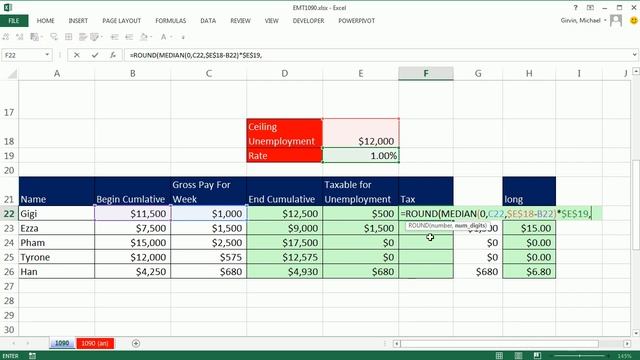Click the macro recording icon in status bar
The height and width of the screenshot is (360, 640).
point(32,356)
